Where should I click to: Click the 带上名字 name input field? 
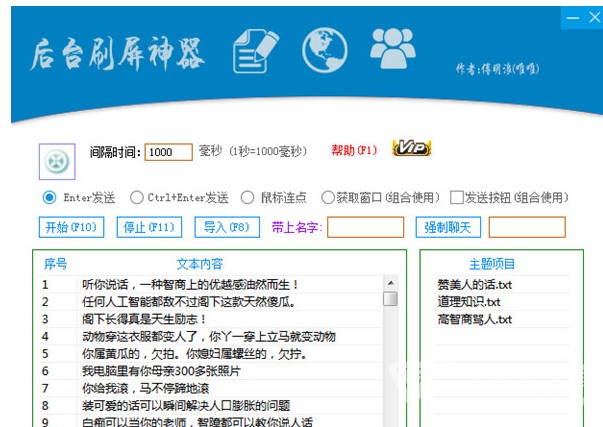point(365,227)
